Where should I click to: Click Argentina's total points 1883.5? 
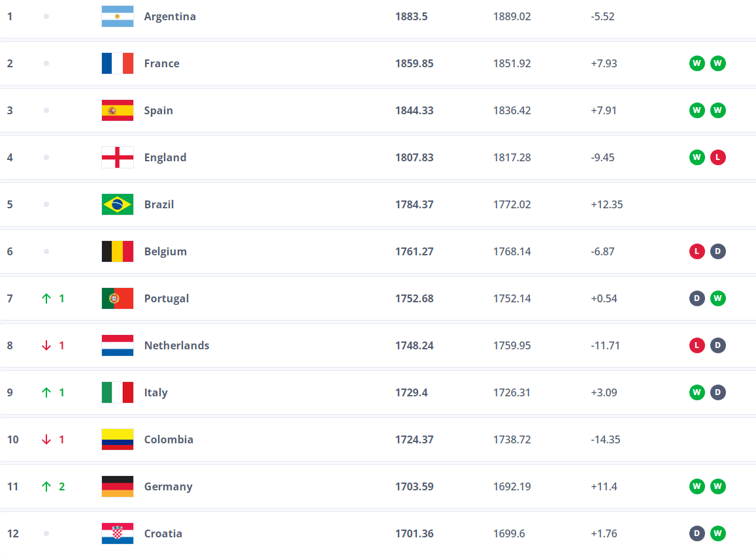[412, 16]
